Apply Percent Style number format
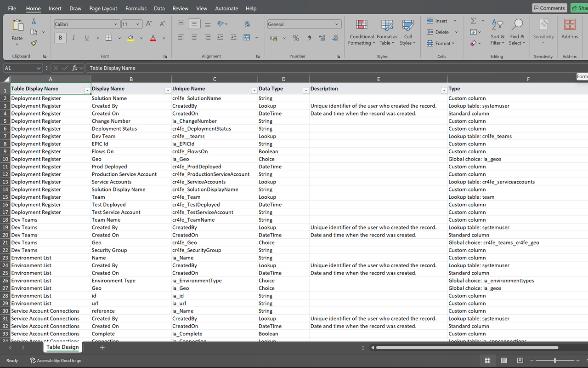 coord(296,38)
